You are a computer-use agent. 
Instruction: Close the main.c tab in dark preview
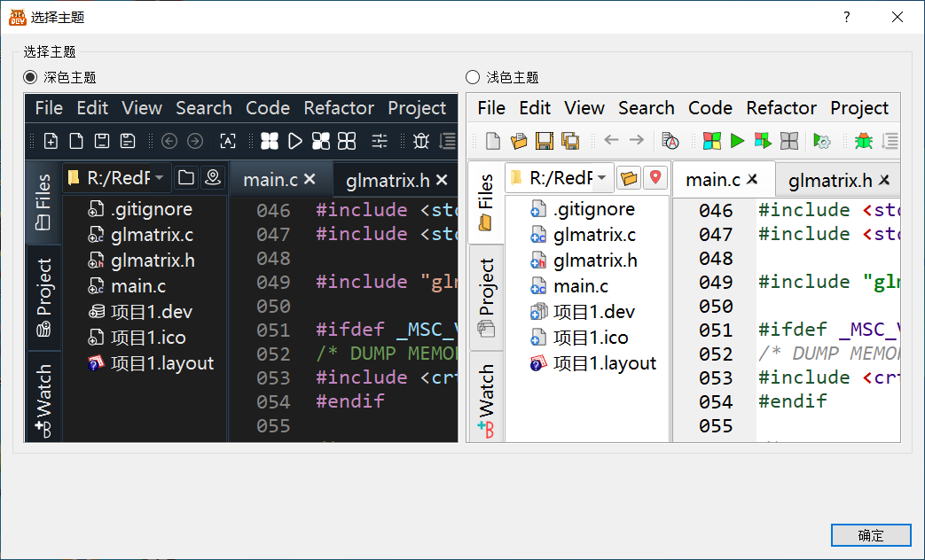310,179
